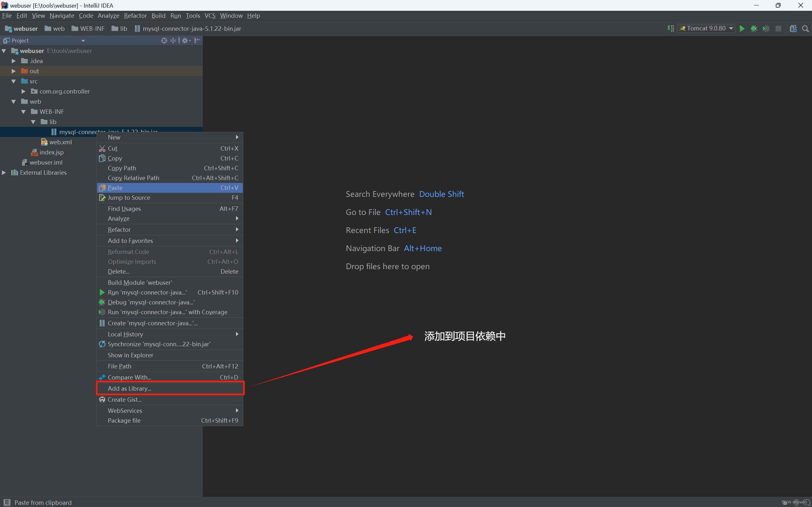The width and height of the screenshot is (812, 507).
Task: Select web.xml file in project tree
Action: pyautogui.click(x=60, y=142)
